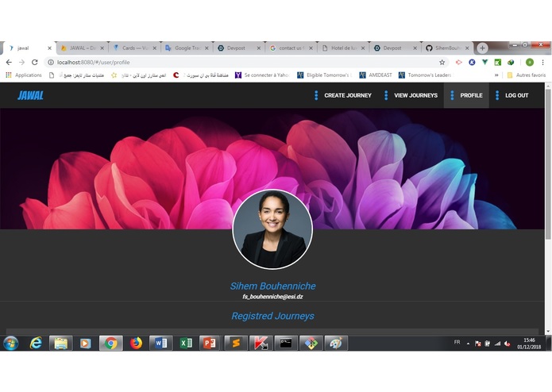Bookmark this page with the star icon
The height and width of the screenshot is (392, 552).
point(442,62)
